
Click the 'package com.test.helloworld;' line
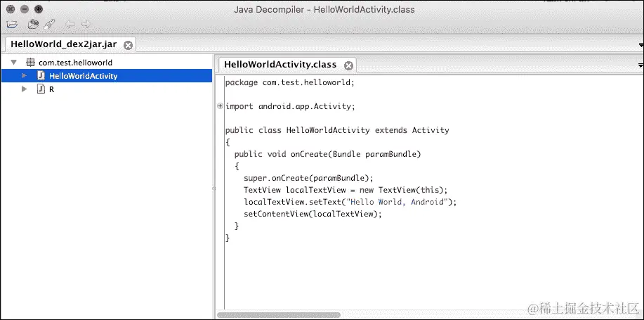click(289, 82)
